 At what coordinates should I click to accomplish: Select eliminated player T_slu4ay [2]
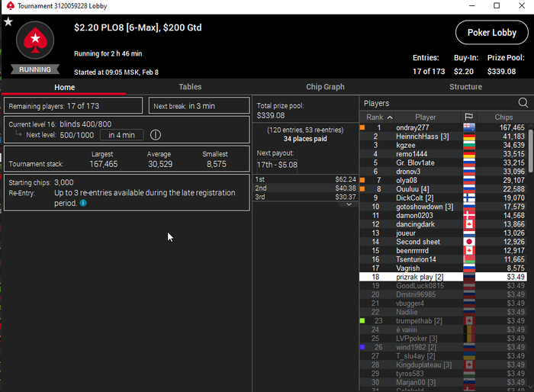[442, 356]
